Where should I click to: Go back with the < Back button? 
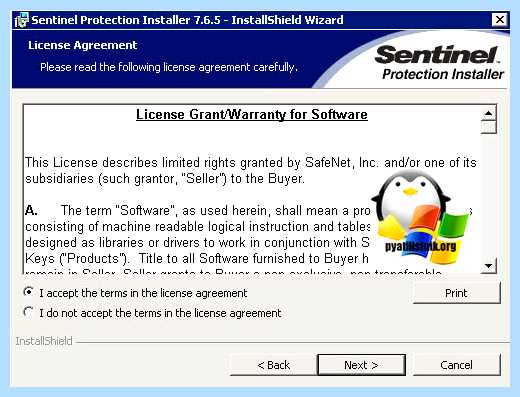273,365
